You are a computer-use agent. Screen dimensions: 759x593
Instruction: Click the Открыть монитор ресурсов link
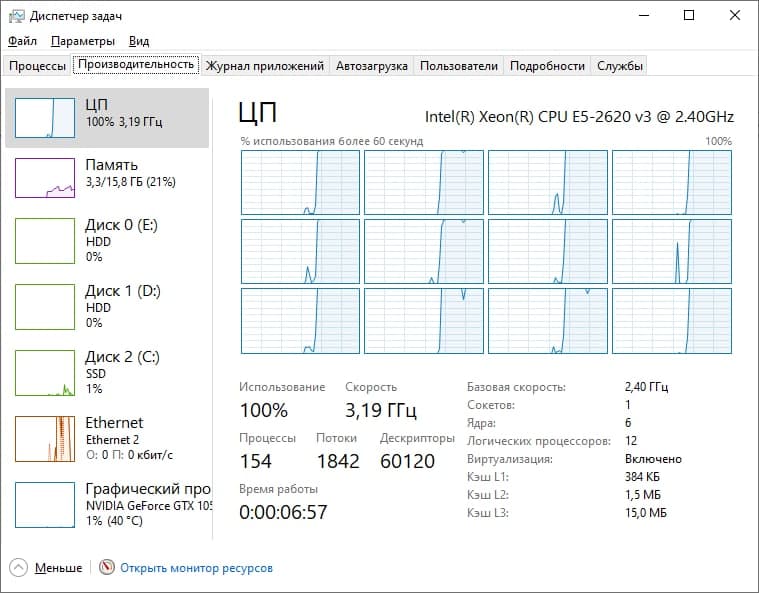pyautogui.click(x=196, y=568)
